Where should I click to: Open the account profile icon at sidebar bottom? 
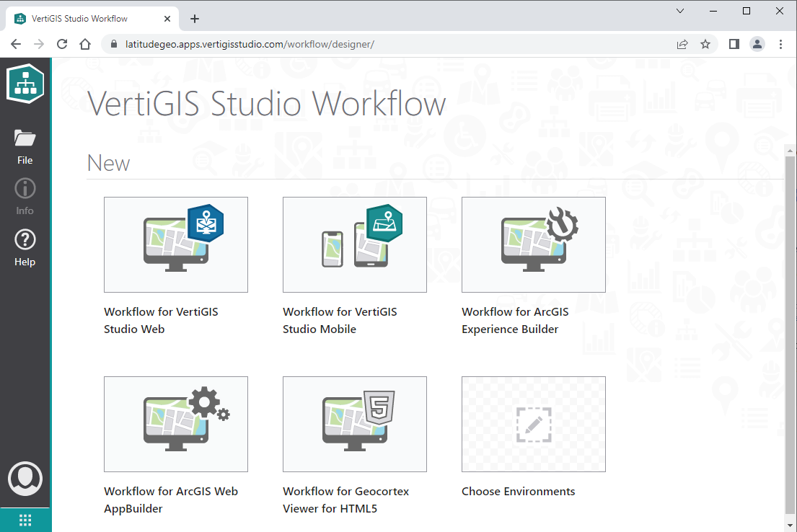pos(25,478)
